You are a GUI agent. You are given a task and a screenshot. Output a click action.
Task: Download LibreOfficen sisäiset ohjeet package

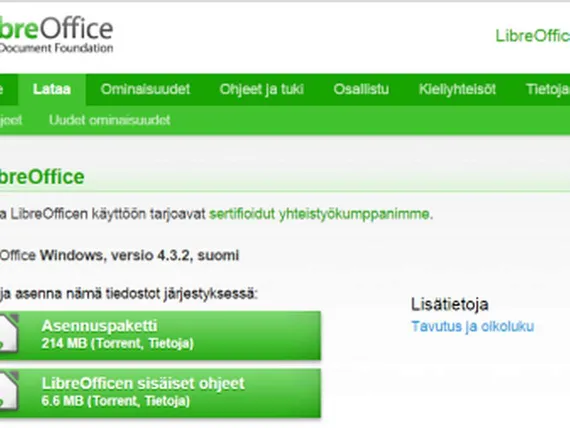[160, 393]
